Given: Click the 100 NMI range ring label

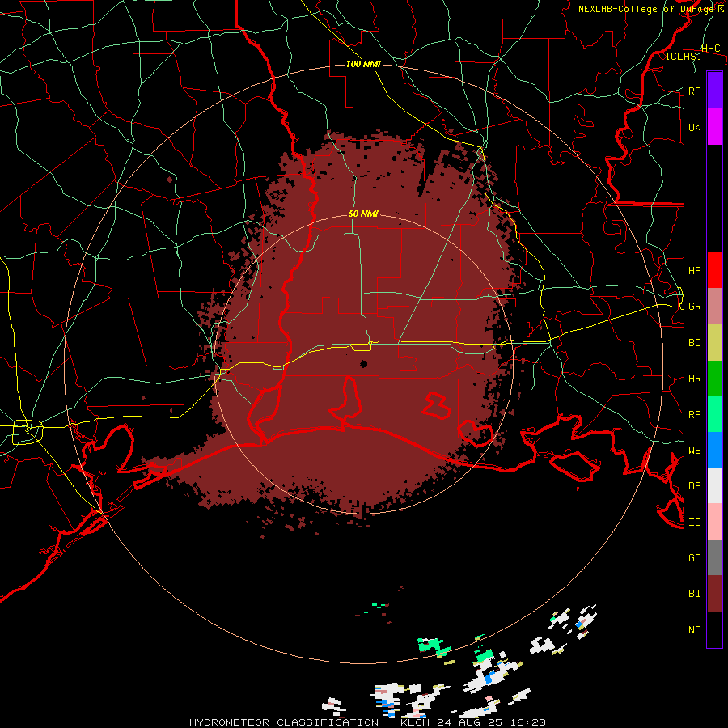Looking at the screenshot, I should tap(363, 64).
